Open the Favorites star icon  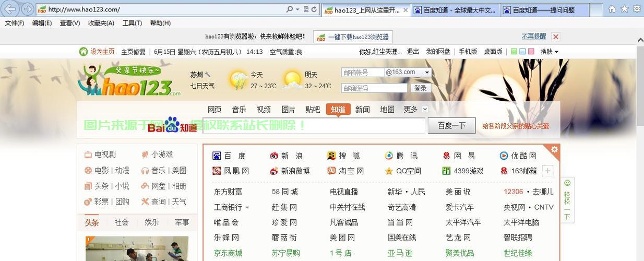(625, 9)
